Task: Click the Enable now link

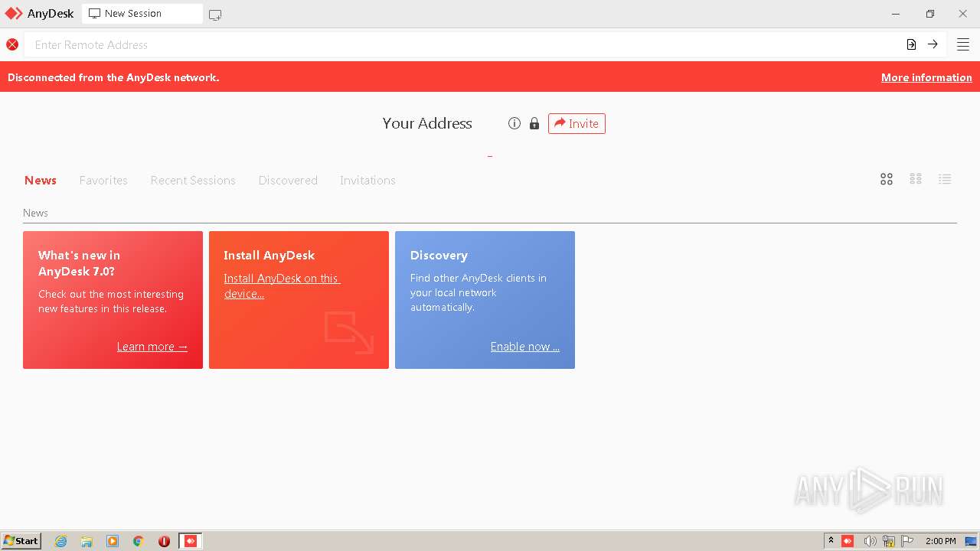Action: click(525, 347)
